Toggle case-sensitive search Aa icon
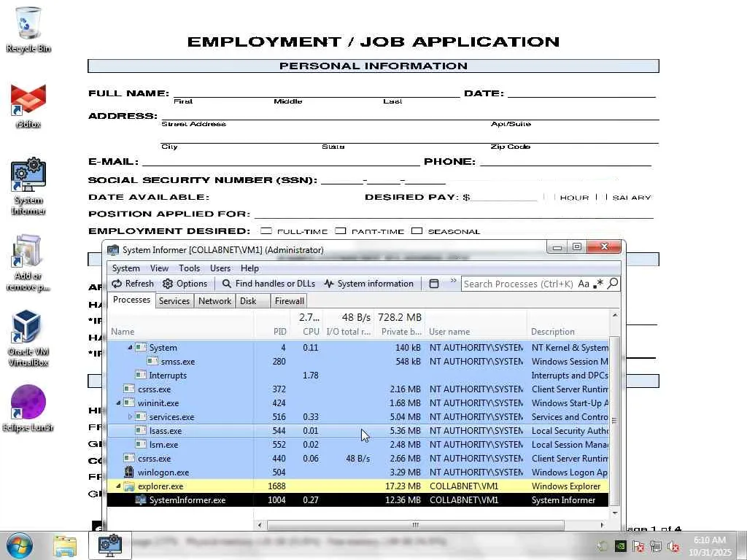The width and height of the screenshot is (747, 560). click(x=584, y=284)
